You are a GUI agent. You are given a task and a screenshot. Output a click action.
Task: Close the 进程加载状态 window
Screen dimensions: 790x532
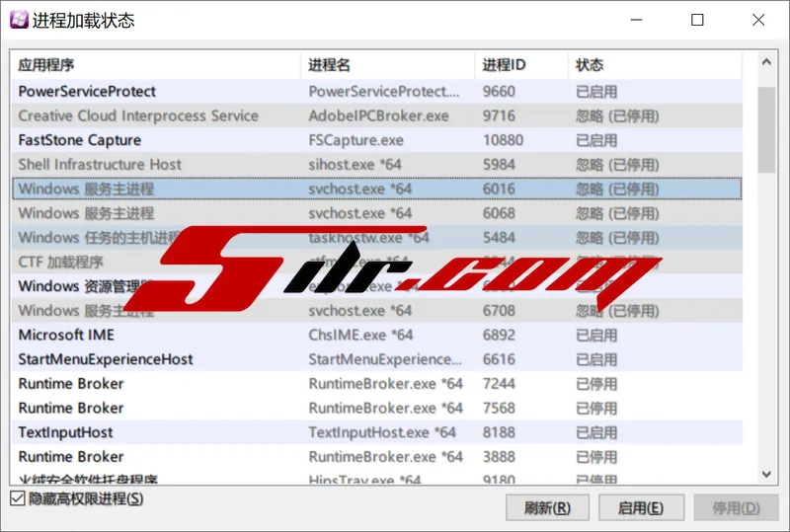coord(758,20)
